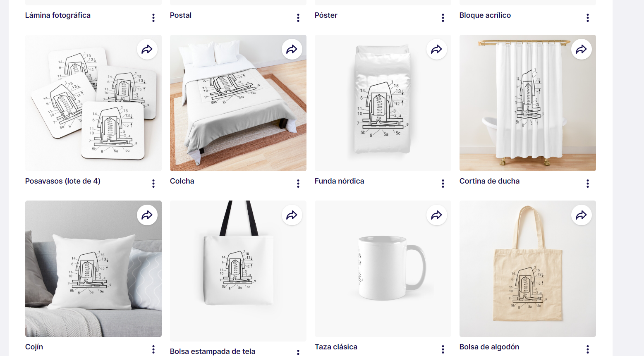Share the Cojín pillow product

click(147, 215)
